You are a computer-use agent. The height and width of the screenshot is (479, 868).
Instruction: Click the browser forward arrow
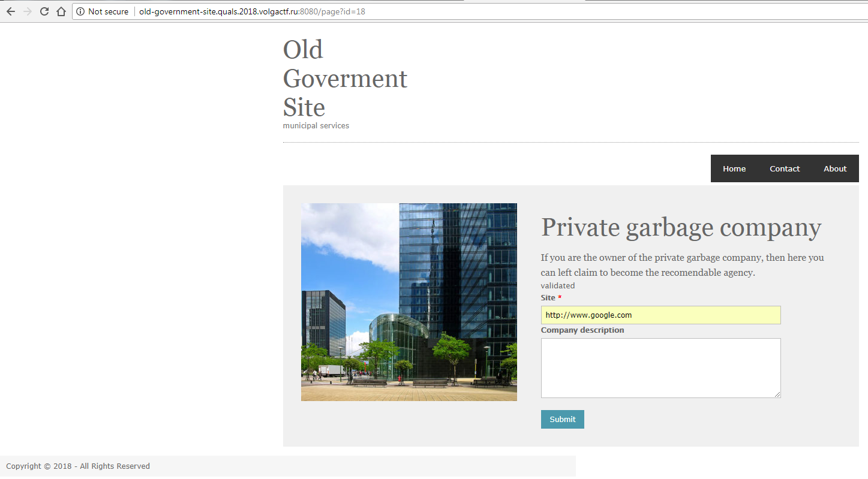pos(27,11)
